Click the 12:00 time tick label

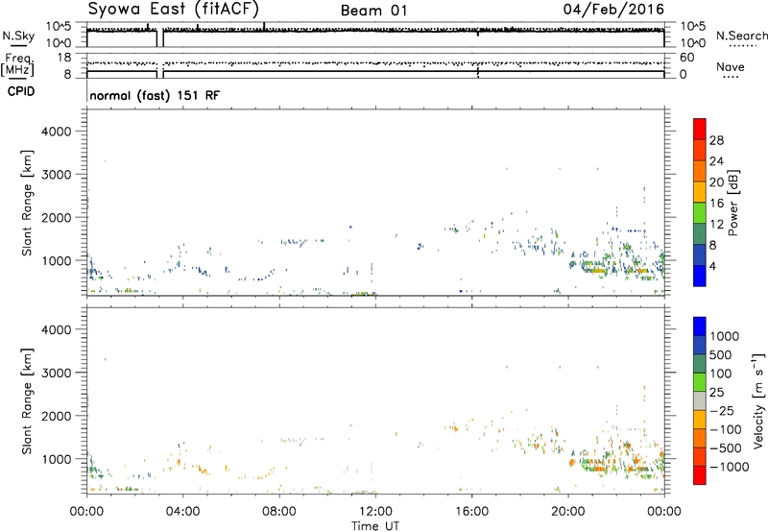click(375, 512)
